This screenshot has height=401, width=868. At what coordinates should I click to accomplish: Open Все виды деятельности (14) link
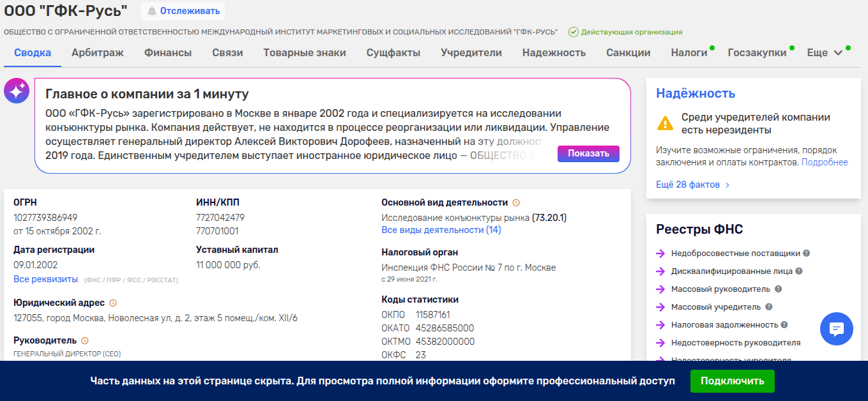[441, 230]
